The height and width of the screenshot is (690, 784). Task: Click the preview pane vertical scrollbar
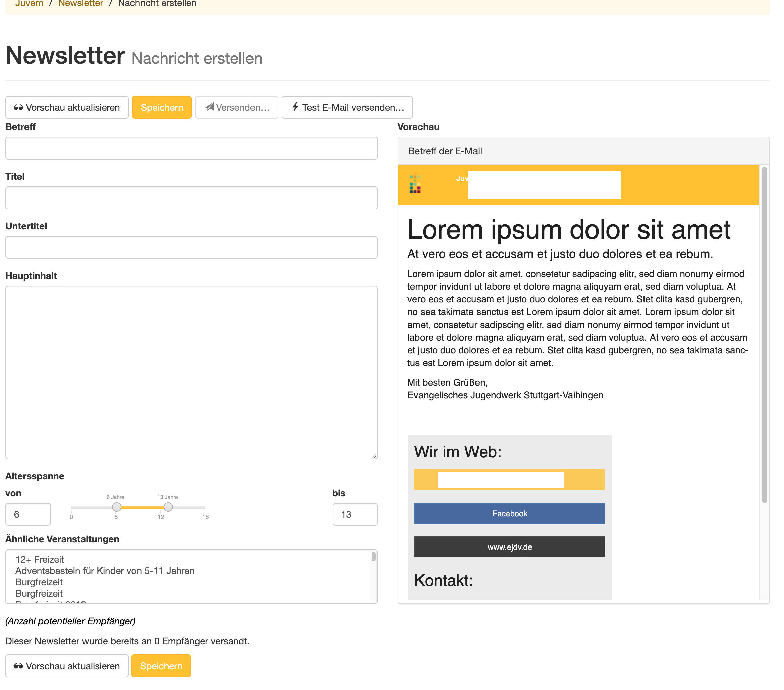764,335
